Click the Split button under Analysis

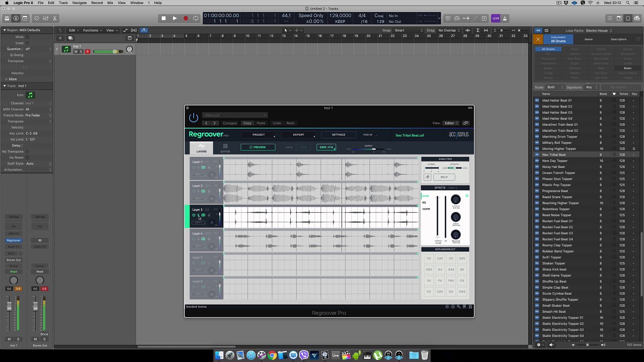pos(444,177)
